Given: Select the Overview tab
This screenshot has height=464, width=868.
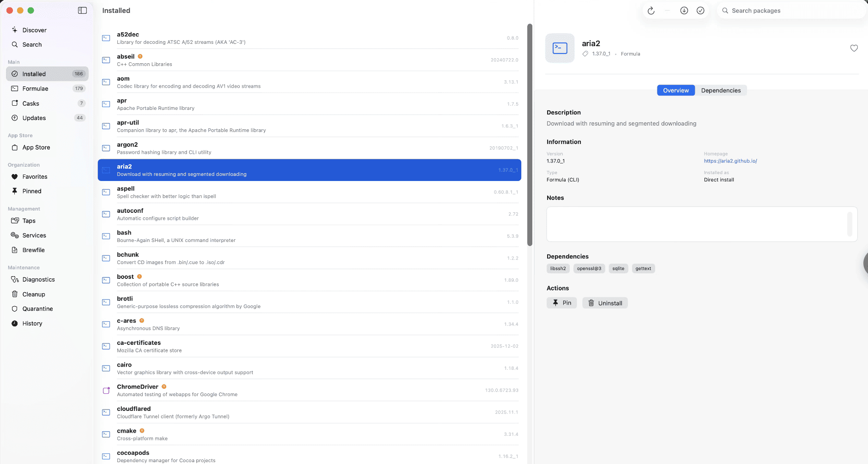Looking at the screenshot, I should pyautogui.click(x=675, y=90).
